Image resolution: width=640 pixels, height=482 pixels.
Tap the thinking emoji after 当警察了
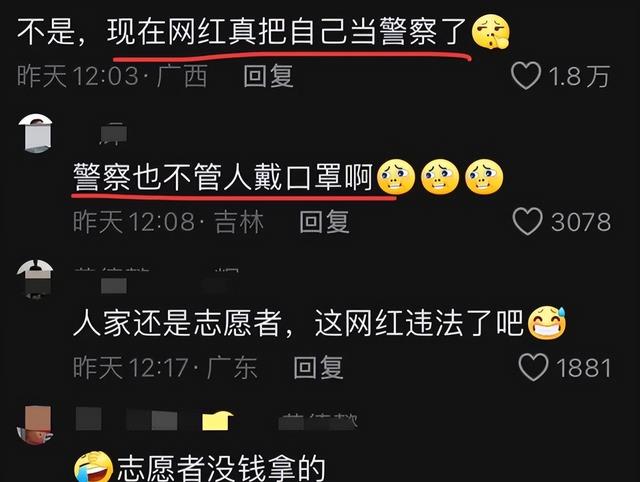491,31
